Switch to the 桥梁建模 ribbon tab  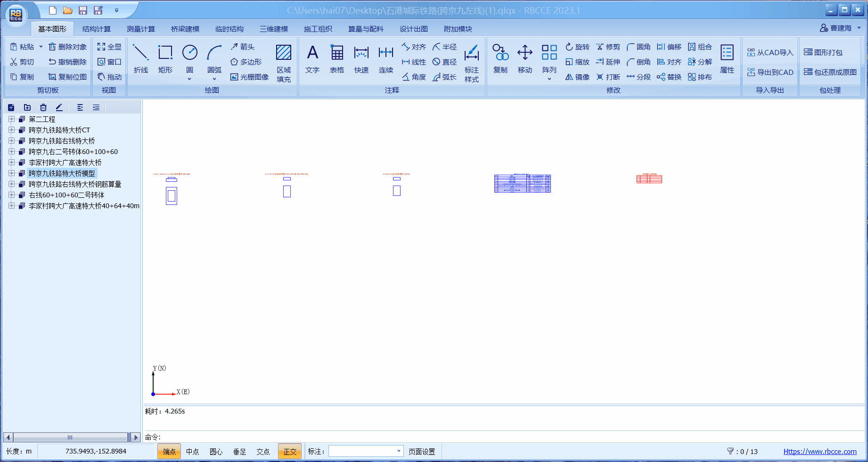click(x=185, y=29)
